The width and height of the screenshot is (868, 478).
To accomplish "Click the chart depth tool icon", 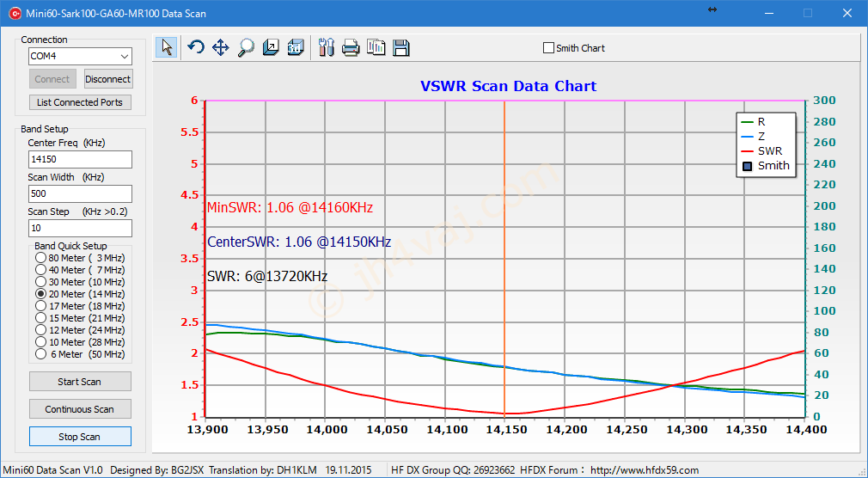I will (271, 47).
